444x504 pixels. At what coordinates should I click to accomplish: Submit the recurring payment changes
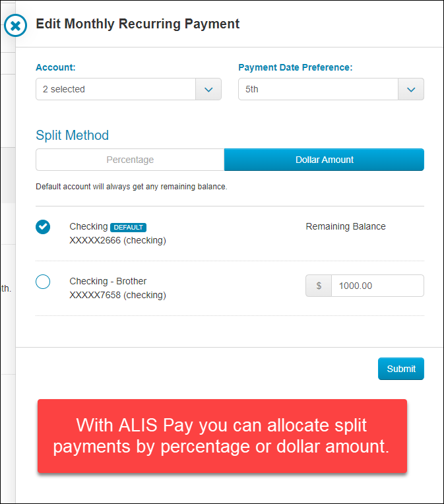coord(401,369)
